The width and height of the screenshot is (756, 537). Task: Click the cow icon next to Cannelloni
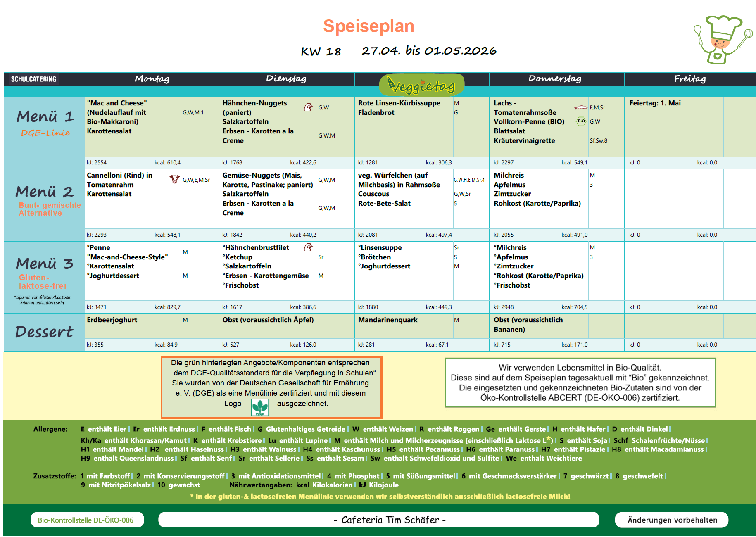pyautogui.click(x=174, y=179)
